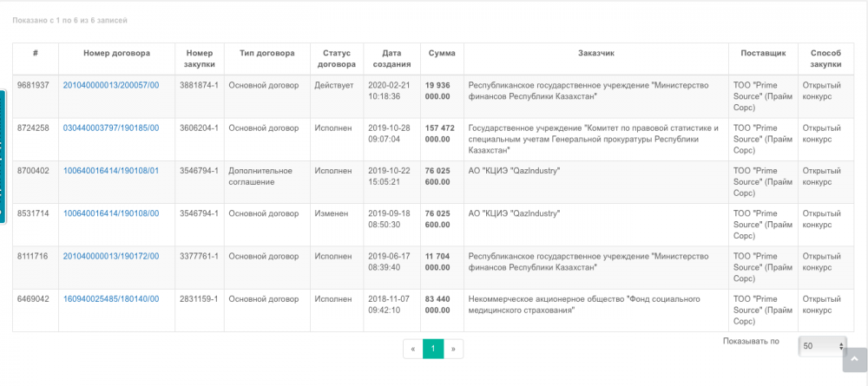
Task: Open the 'Показывать по' 50 dropdown
Action: point(821,346)
